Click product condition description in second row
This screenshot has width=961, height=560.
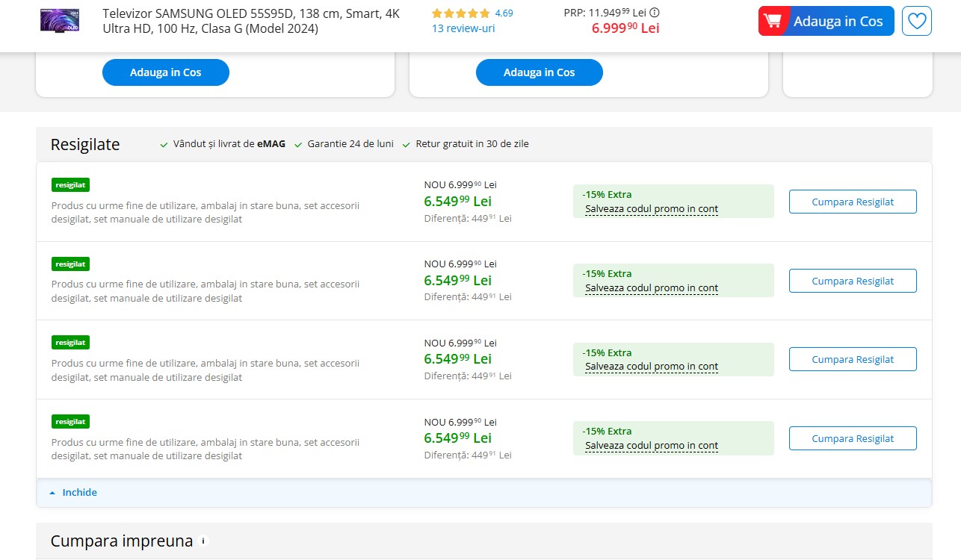tap(206, 291)
